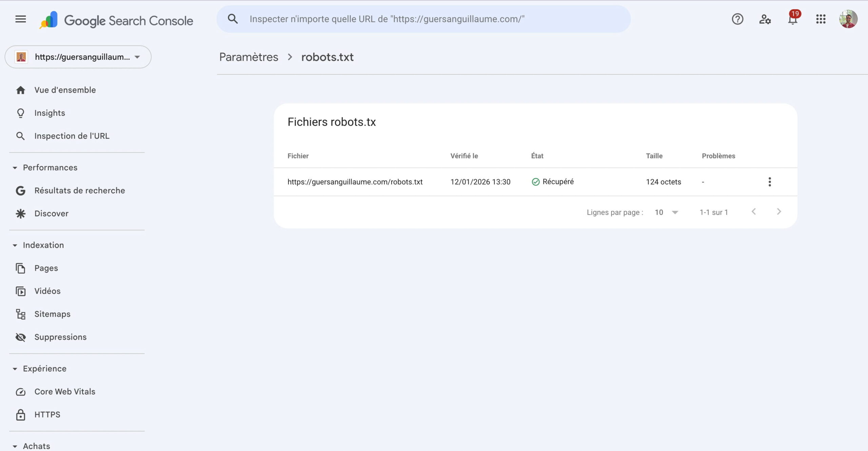Collapse the Expérience section

coord(15,369)
